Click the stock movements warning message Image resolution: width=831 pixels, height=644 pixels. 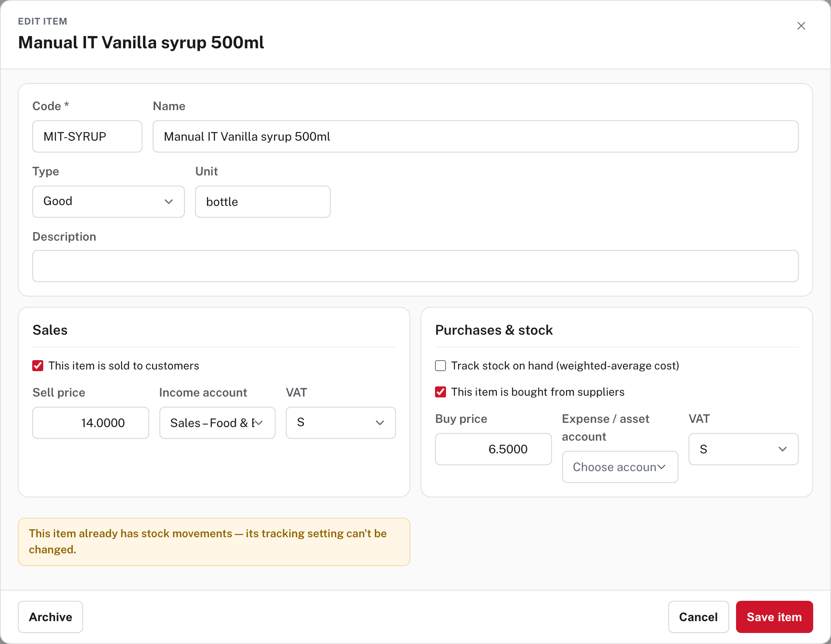tap(214, 542)
